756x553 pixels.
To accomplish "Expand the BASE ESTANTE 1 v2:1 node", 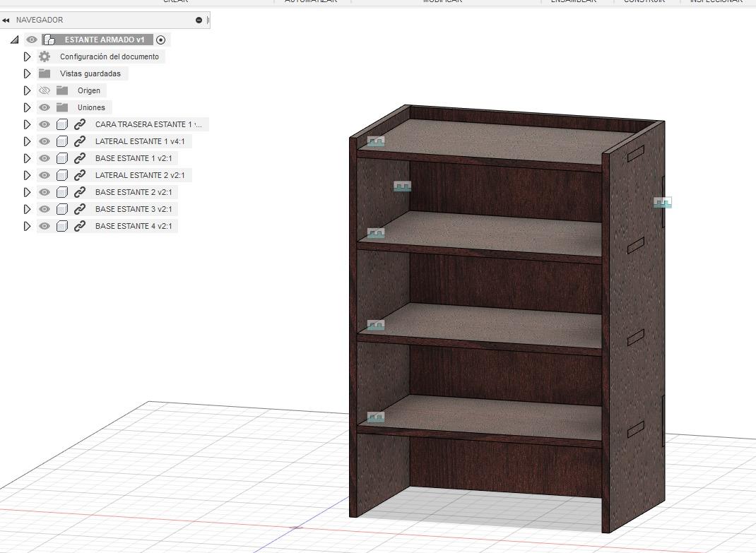I will (27, 158).
